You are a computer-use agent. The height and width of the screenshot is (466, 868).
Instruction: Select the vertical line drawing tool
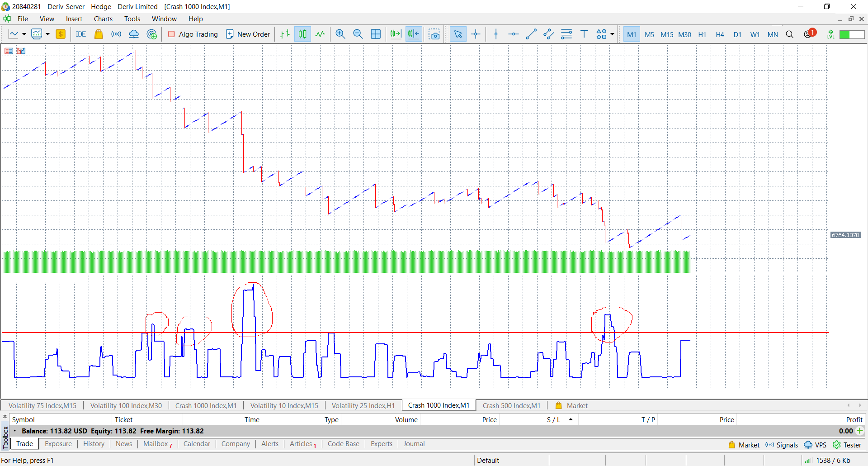pos(496,34)
